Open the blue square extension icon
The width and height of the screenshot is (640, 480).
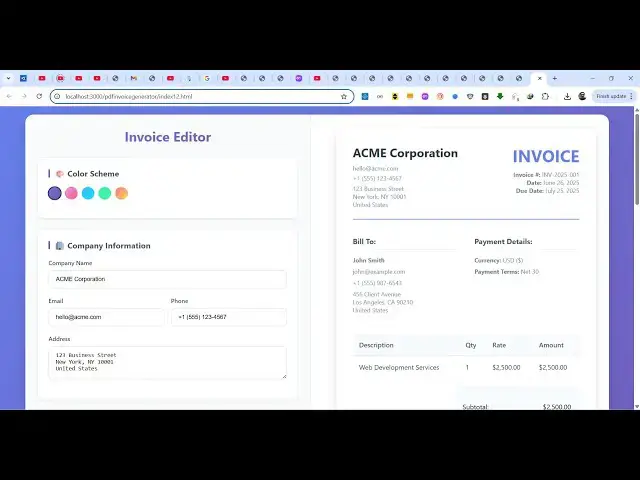coord(365,96)
